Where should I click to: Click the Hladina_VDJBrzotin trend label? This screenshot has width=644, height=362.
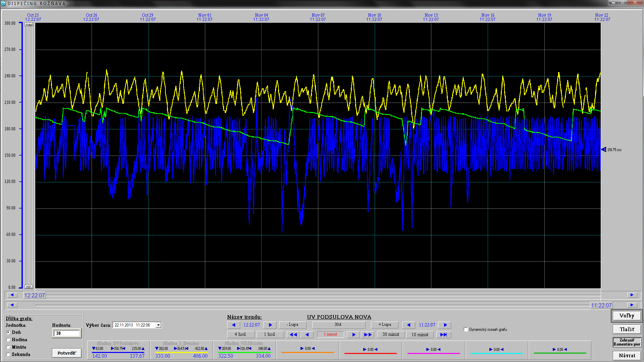click(x=244, y=343)
